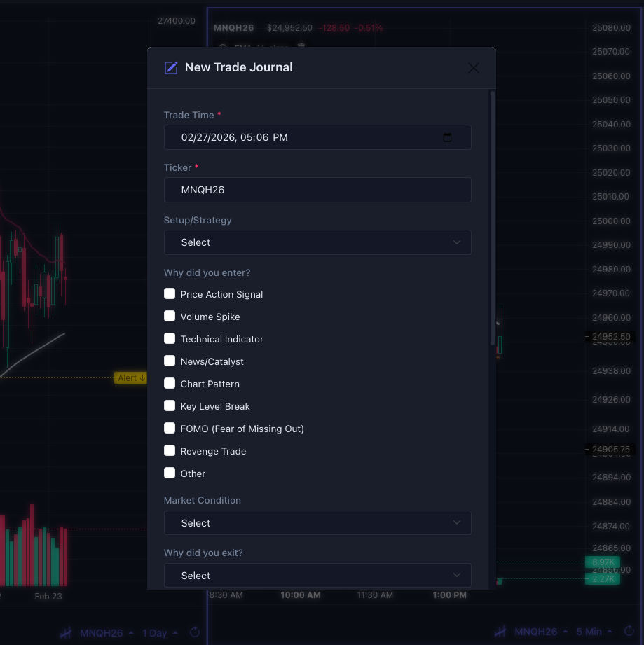644x645 pixels.
Task: Click the 24905.75 price label
Action: click(x=611, y=449)
